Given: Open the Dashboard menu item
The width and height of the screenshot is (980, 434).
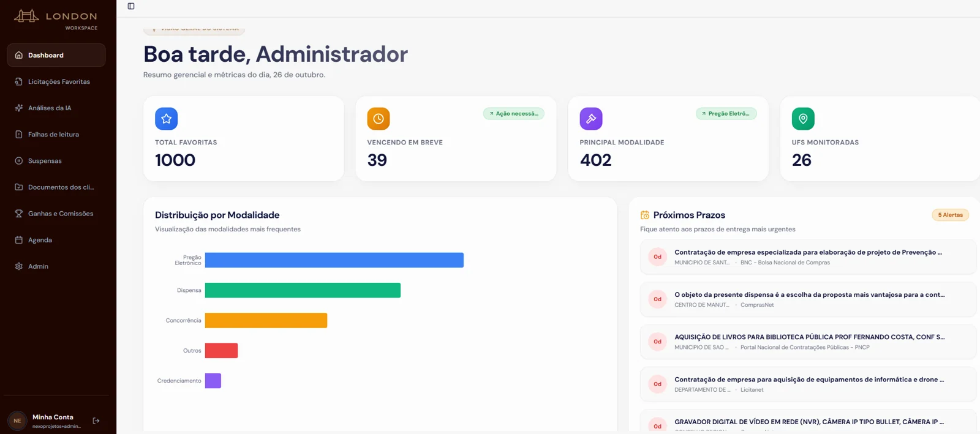Looking at the screenshot, I should [x=56, y=55].
